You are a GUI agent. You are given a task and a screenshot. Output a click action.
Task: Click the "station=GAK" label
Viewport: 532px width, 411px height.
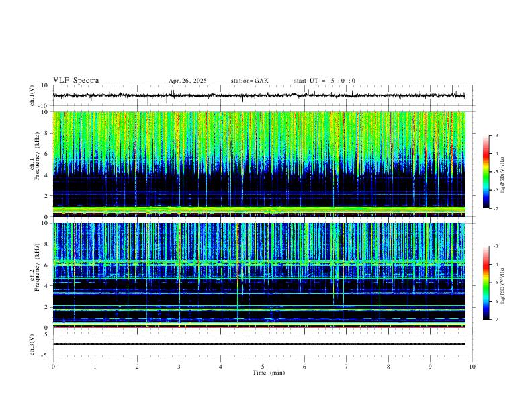(x=249, y=81)
